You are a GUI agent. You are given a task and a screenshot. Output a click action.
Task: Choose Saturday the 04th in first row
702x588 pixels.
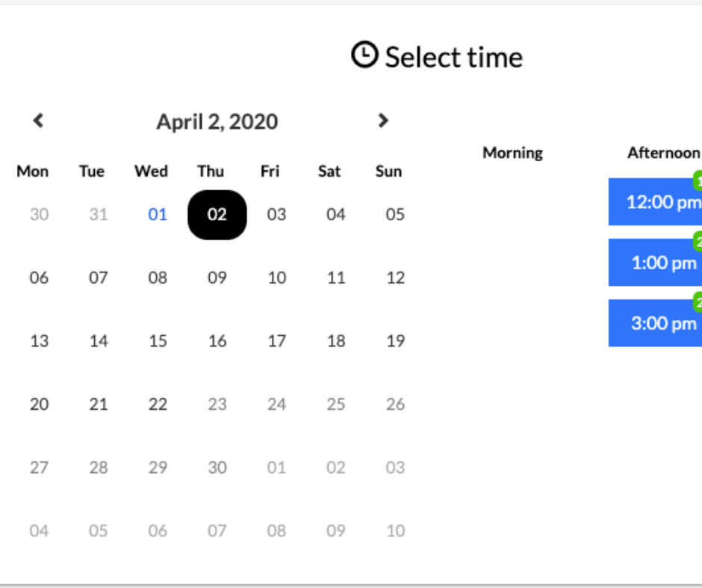point(336,214)
